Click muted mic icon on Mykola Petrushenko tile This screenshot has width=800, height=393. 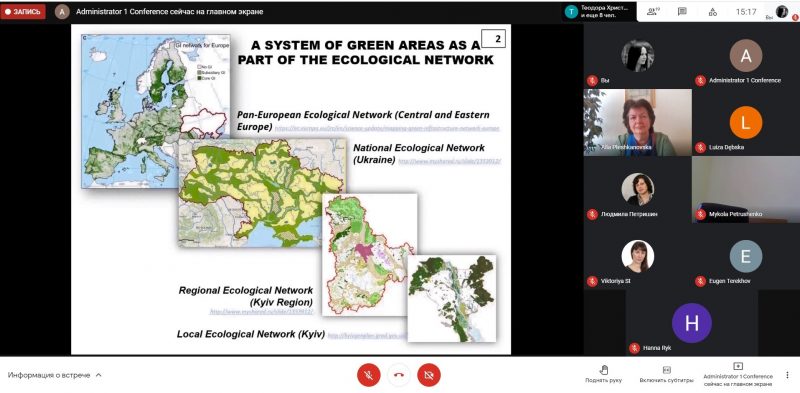tap(701, 214)
